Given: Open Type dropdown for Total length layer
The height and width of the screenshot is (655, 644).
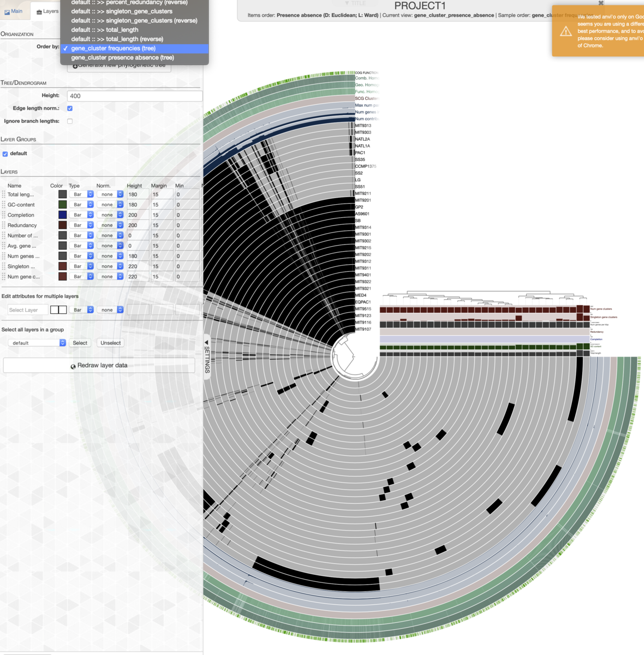Looking at the screenshot, I should coord(81,194).
